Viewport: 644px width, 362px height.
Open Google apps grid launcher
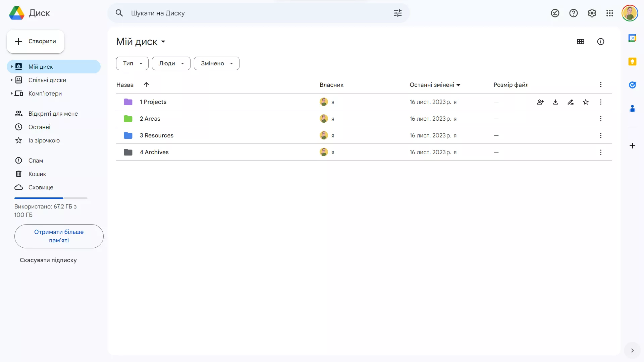pos(610,13)
